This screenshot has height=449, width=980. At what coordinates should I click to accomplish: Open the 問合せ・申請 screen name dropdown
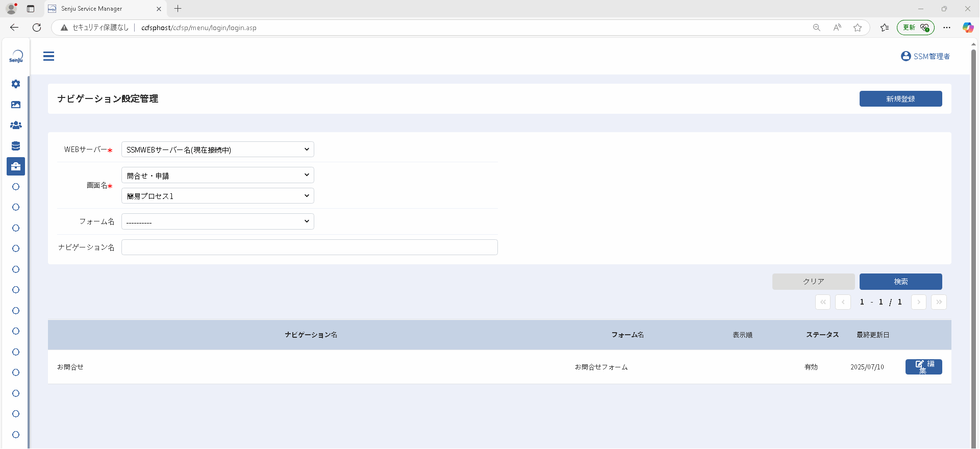(x=218, y=175)
